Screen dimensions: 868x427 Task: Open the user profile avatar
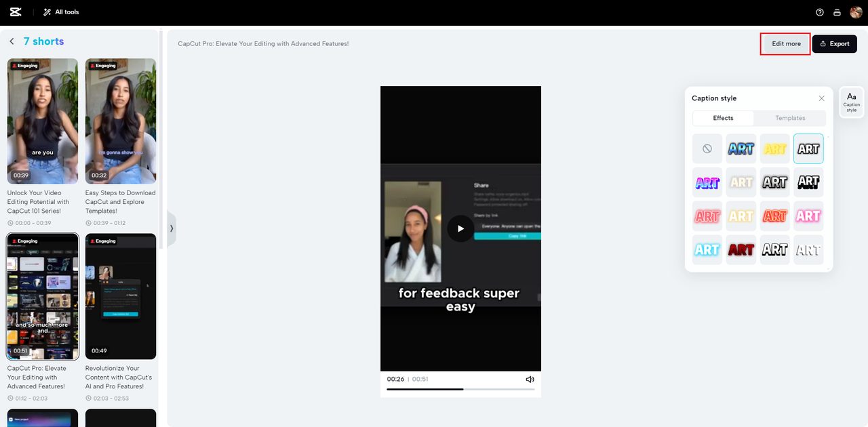pos(856,12)
